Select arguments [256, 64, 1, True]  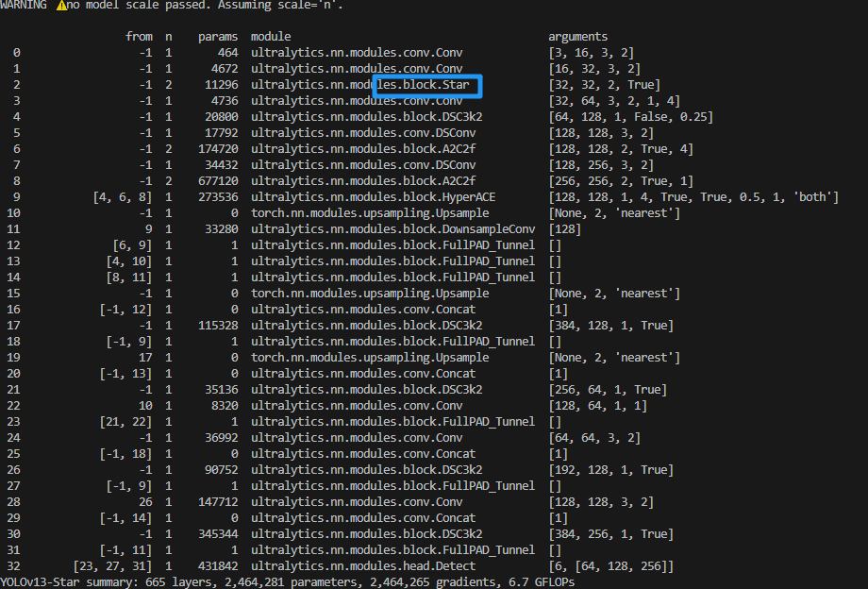[608, 390]
